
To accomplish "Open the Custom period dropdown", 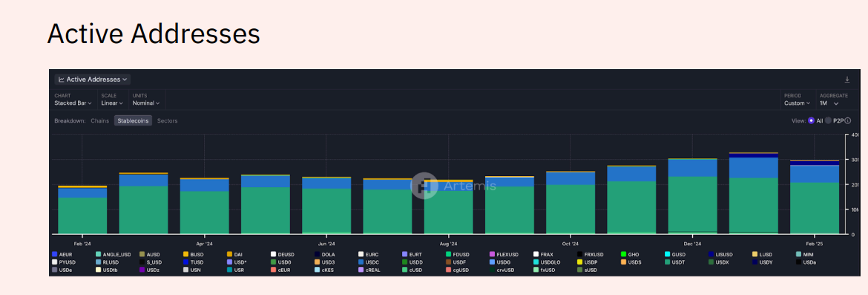I will click(x=797, y=103).
